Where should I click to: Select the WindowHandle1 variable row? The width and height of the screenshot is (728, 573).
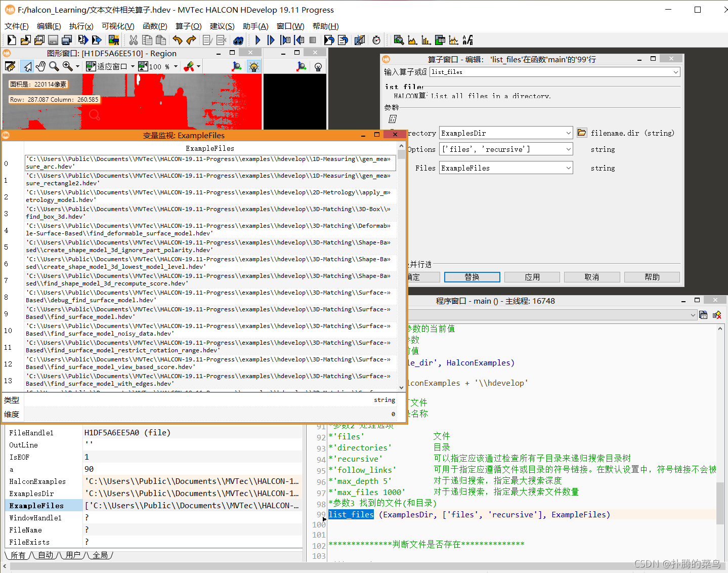154,517
